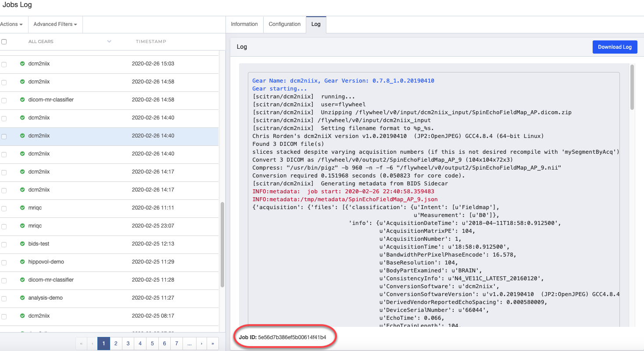
Task: Go to page 6 of jobs
Action: pos(165,344)
